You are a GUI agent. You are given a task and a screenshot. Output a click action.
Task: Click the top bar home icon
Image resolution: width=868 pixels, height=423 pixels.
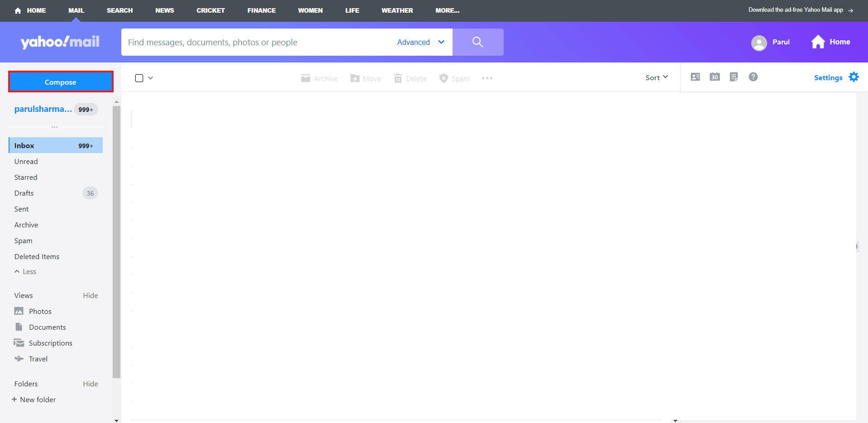[x=18, y=10]
